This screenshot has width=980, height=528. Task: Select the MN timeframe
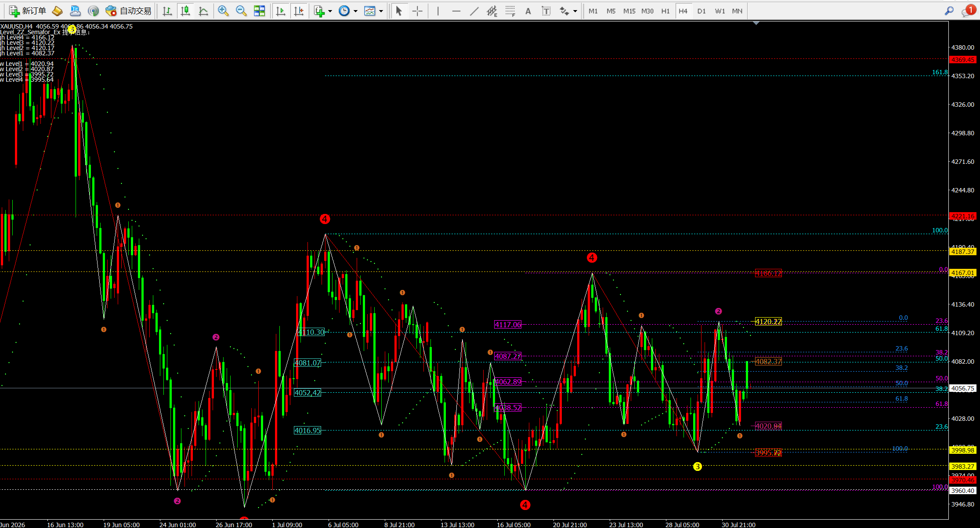[737, 11]
